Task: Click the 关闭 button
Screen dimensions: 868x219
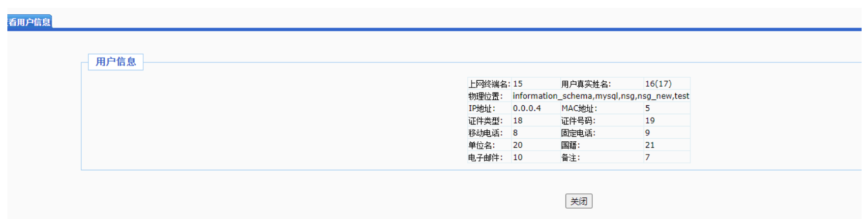Action: [578, 201]
